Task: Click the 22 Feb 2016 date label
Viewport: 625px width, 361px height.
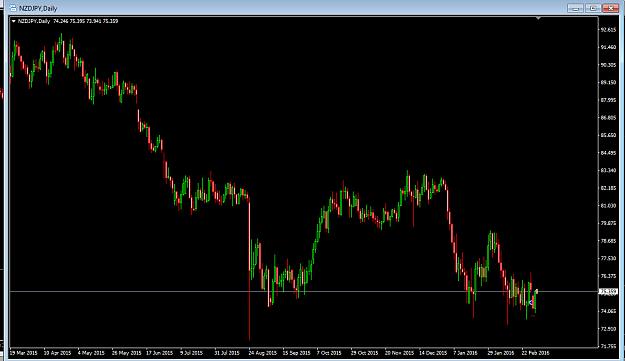Action: click(x=535, y=353)
